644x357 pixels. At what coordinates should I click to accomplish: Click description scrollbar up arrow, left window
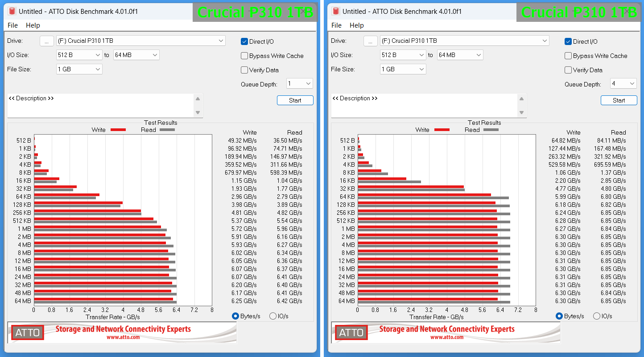(198, 99)
